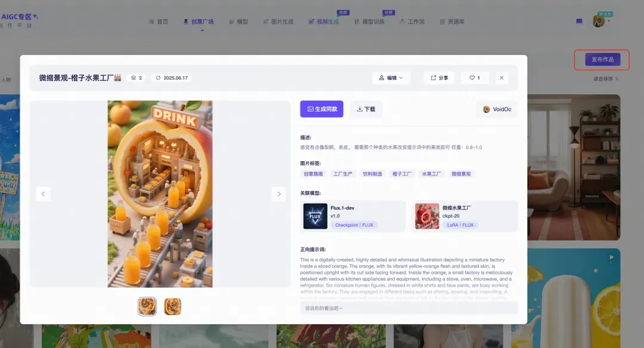
Task: Click the 橙子工厂 tag
Action: pos(402,174)
